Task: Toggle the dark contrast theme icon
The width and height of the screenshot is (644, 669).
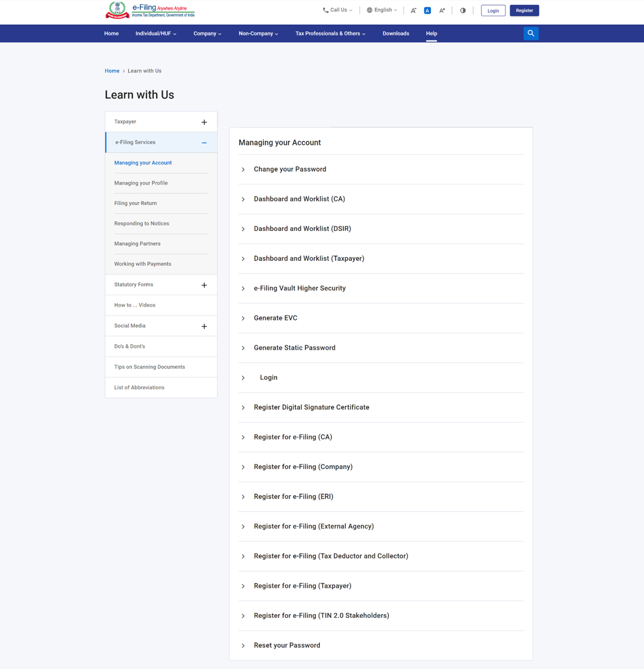Action: (x=463, y=10)
